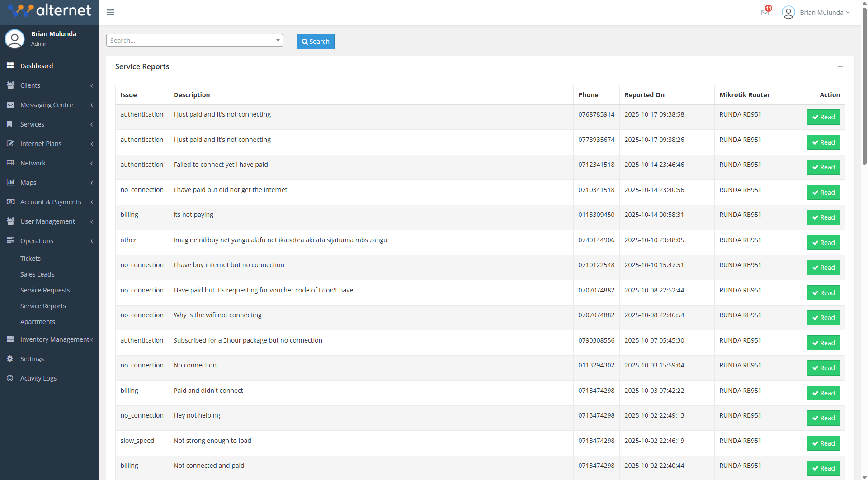Click the Maps chart icon in sidebar
The image size is (868, 480).
[x=10, y=183]
